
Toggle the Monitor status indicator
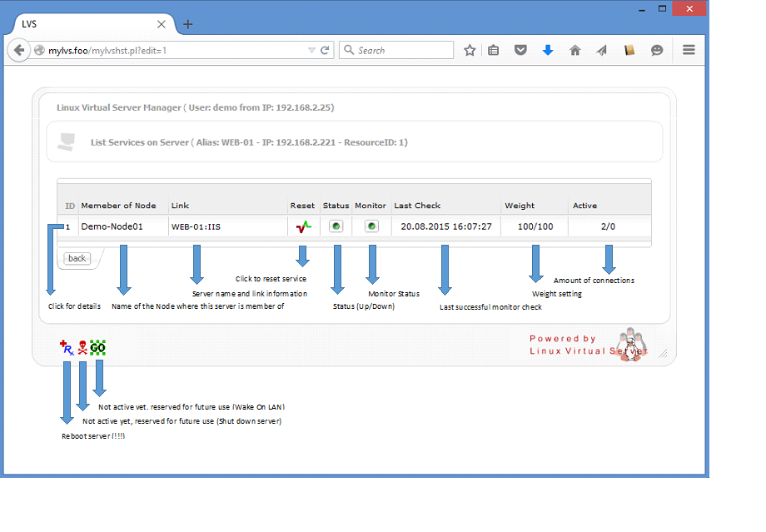[x=371, y=226]
